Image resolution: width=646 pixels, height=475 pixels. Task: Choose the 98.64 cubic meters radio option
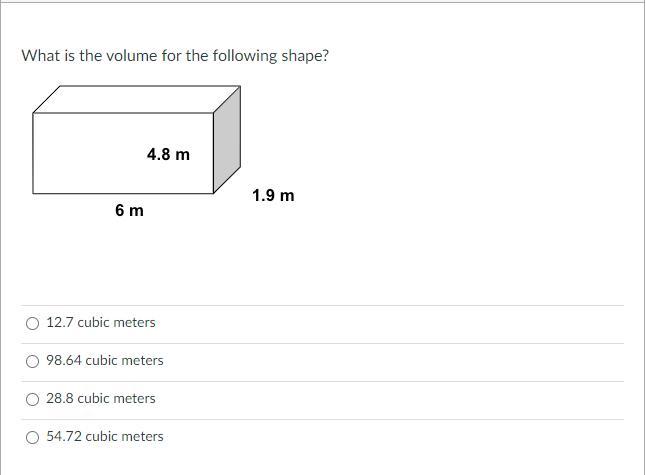[x=33, y=361]
